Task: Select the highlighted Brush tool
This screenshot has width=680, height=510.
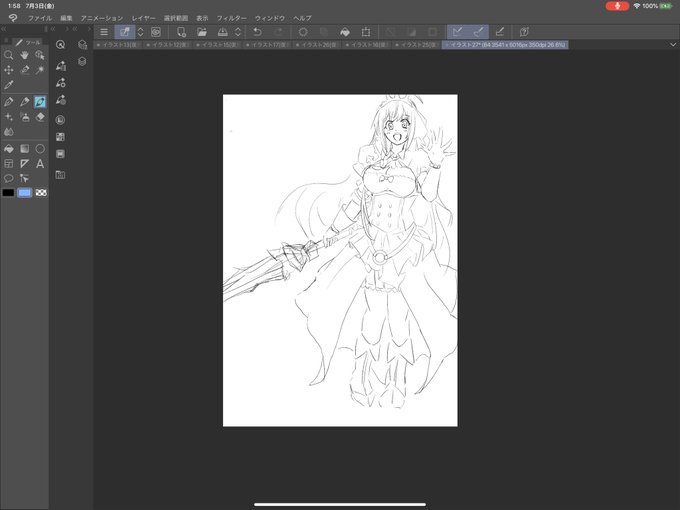Action: point(40,102)
